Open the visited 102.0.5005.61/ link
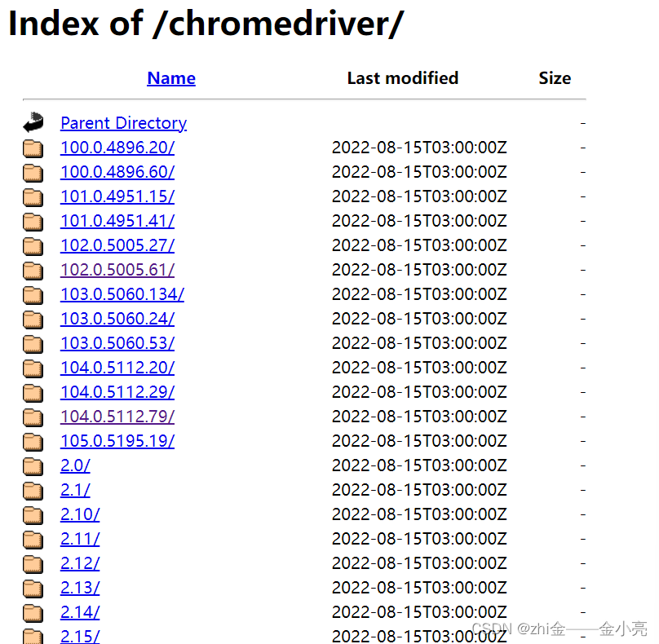 click(117, 270)
